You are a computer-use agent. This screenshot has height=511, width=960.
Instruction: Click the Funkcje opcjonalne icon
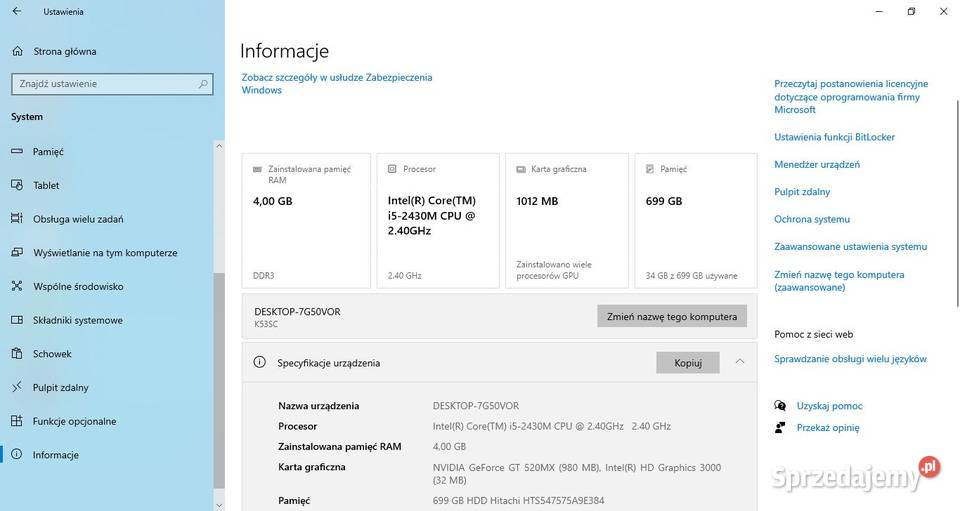17,420
